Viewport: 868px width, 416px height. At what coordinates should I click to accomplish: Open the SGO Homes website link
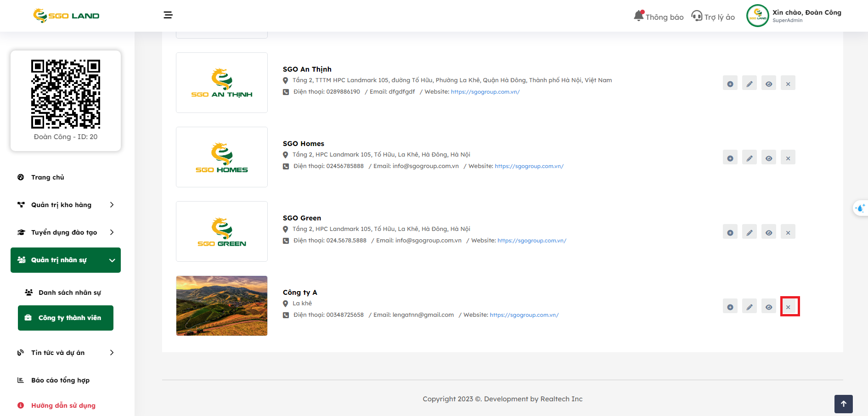tap(529, 166)
